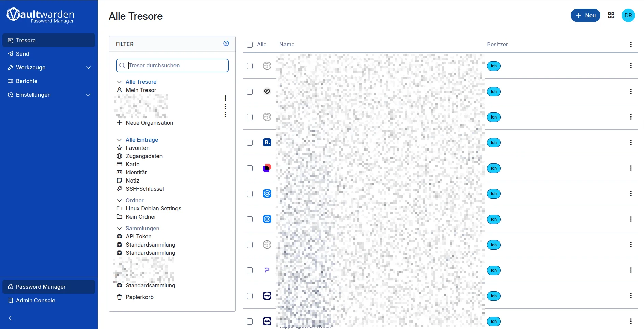The height and width of the screenshot is (329, 644).
Task: Open options menu for the first vault row
Action: [x=631, y=66]
